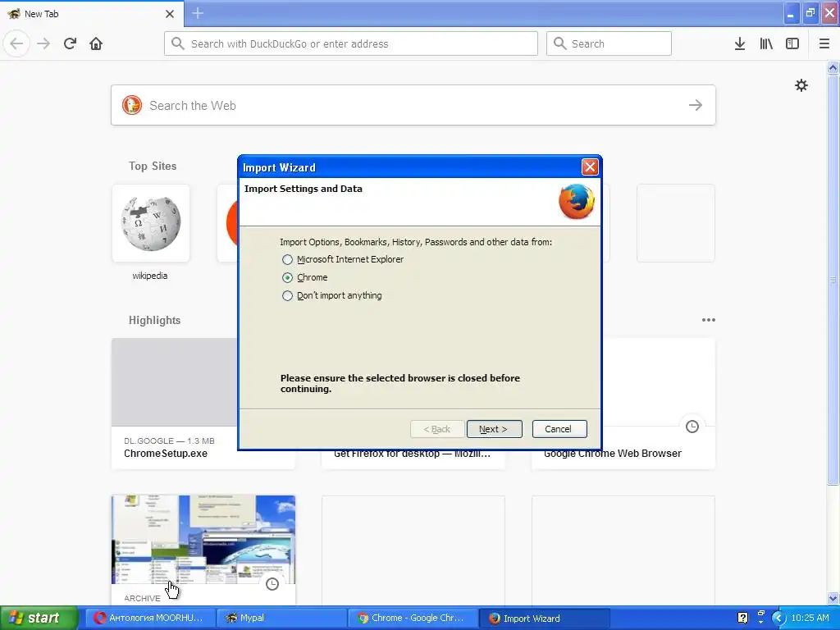Click the Top Sites heading

153,166
